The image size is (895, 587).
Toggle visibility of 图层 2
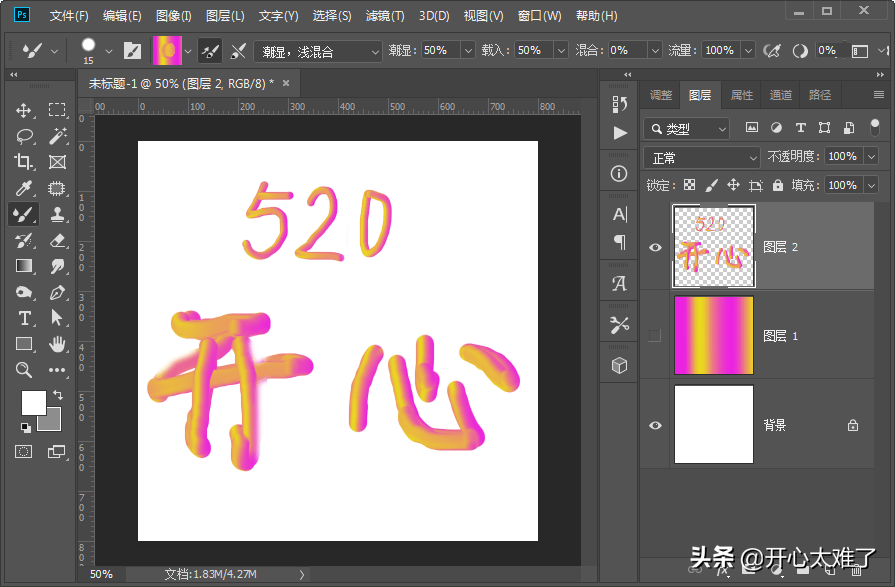click(655, 246)
